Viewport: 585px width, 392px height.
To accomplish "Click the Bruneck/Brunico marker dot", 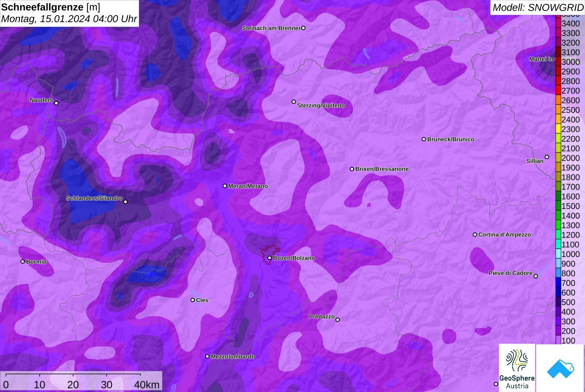I will pyautogui.click(x=424, y=139).
